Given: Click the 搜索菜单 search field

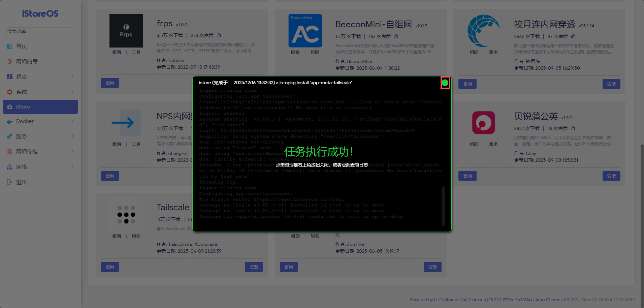Looking at the screenshot, I should tap(40, 31).
